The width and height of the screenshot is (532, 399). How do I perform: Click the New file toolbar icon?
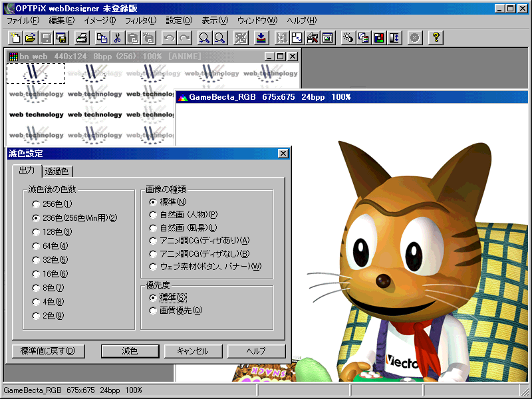coord(15,38)
